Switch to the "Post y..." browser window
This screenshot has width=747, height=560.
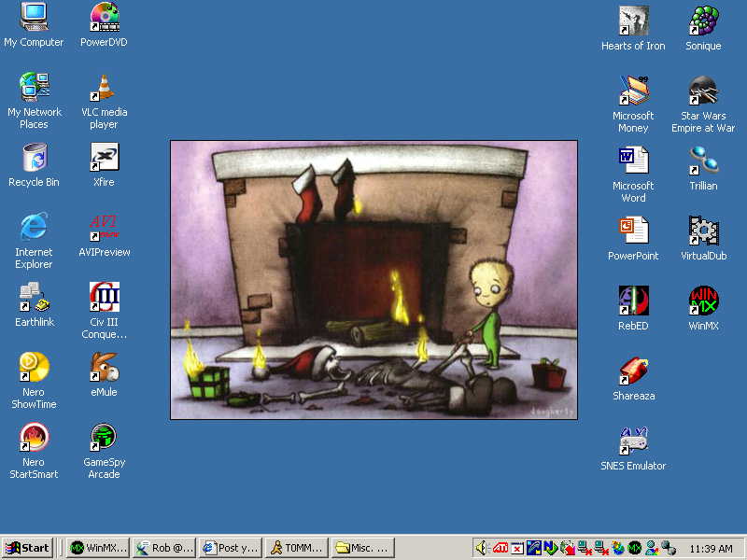click(231, 548)
